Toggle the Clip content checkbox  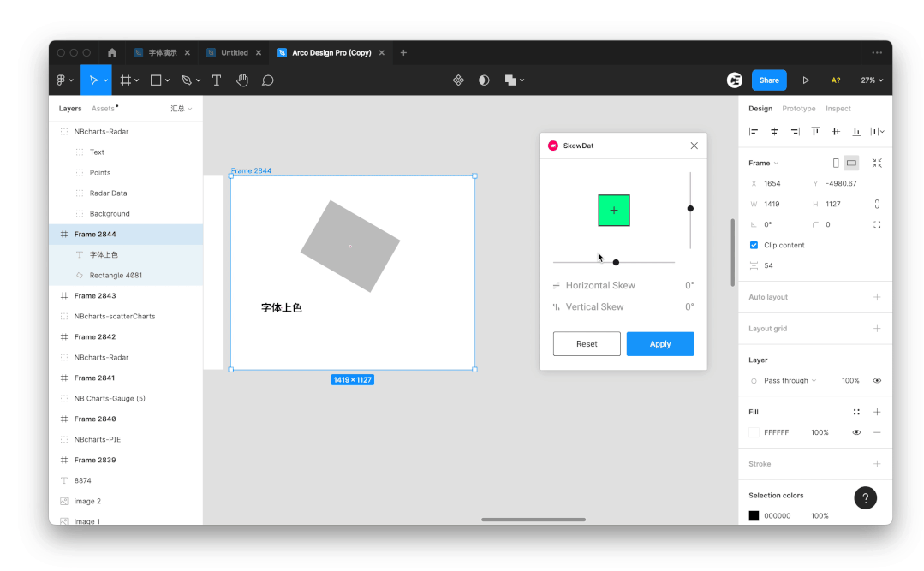click(x=754, y=245)
